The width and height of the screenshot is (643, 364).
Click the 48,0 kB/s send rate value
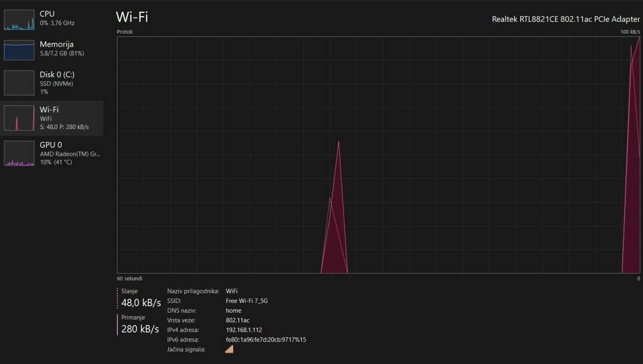pos(141,303)
